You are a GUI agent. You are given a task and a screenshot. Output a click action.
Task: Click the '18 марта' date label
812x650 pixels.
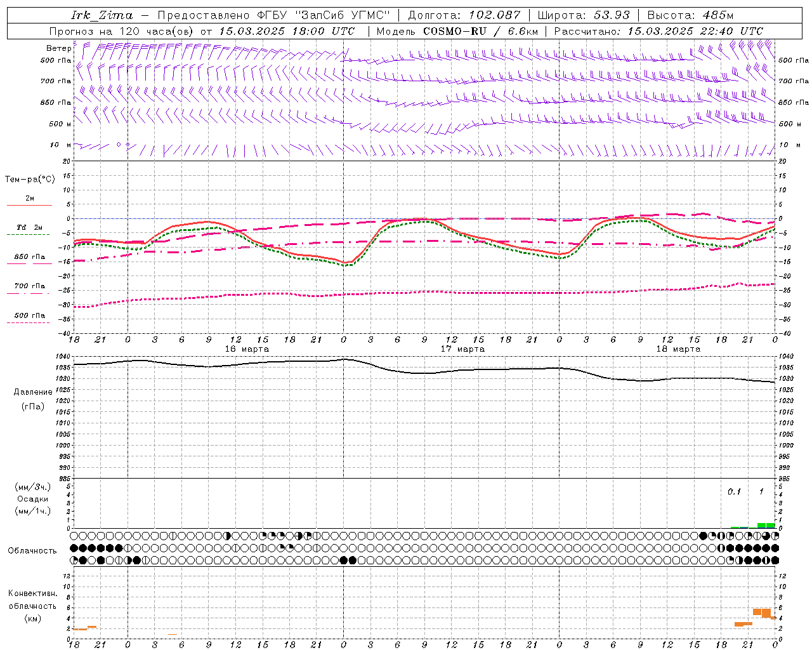click(x=678, y=349)
